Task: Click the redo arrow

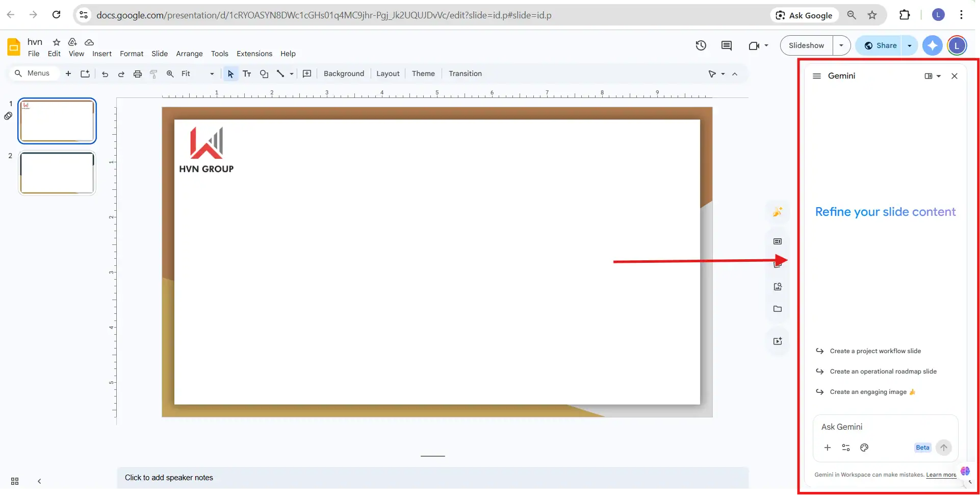Action: (x=121, y=73)
